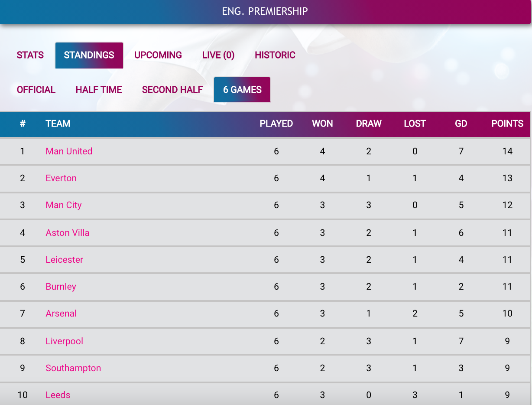Show the Half Time standings
This screenshot has width=532, height=405.
click(x=99, y=90)
